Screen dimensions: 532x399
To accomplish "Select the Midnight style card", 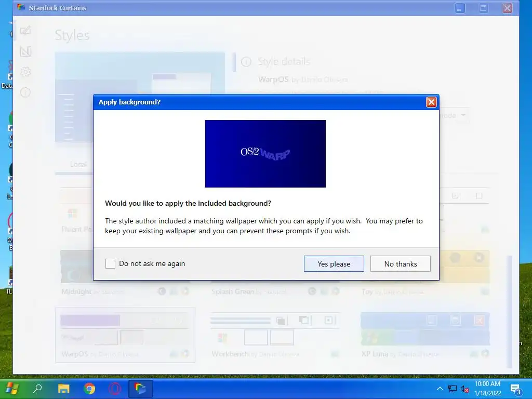I will pos(125,273).
